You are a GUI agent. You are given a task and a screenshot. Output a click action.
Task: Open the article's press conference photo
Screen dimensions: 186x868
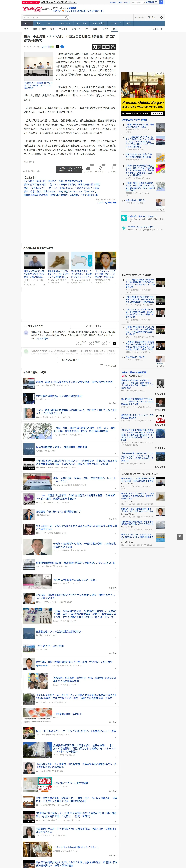39,66
